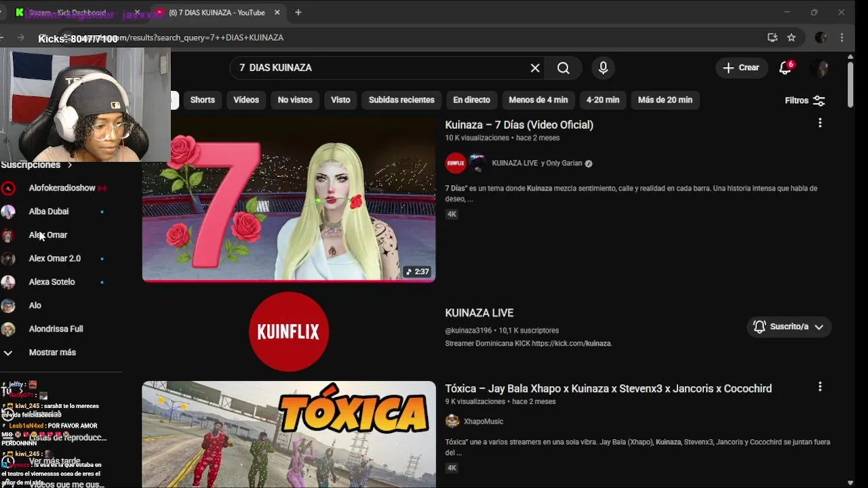Screen dimensions: 868x488
Task: Start voice search with the microphone icon
Action: (x=603, y=68)
